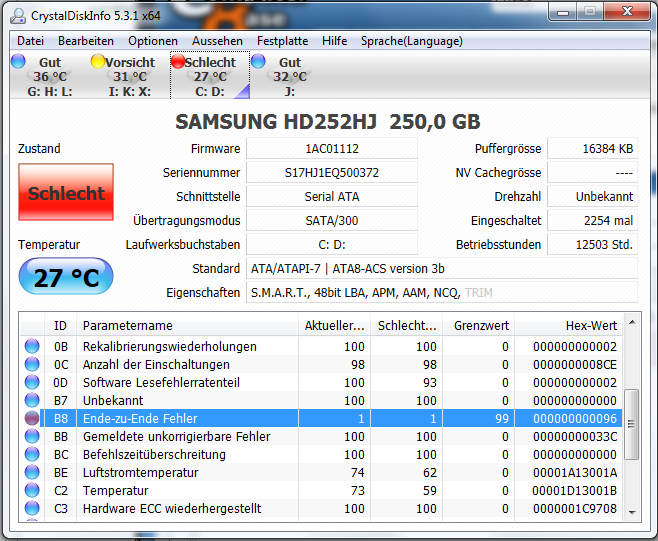Screen dimensions: 658x541
Task: Click hex value 0000000008CE
Action: click(x=575, y=364)
